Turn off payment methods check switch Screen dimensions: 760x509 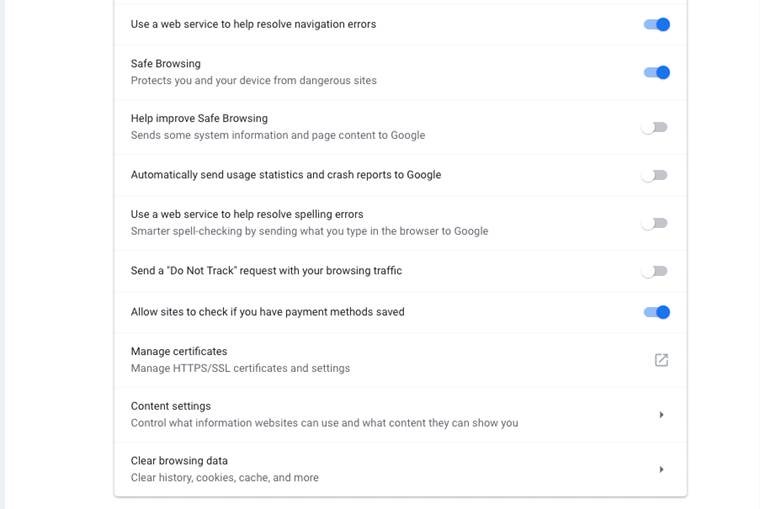point(656,312)
